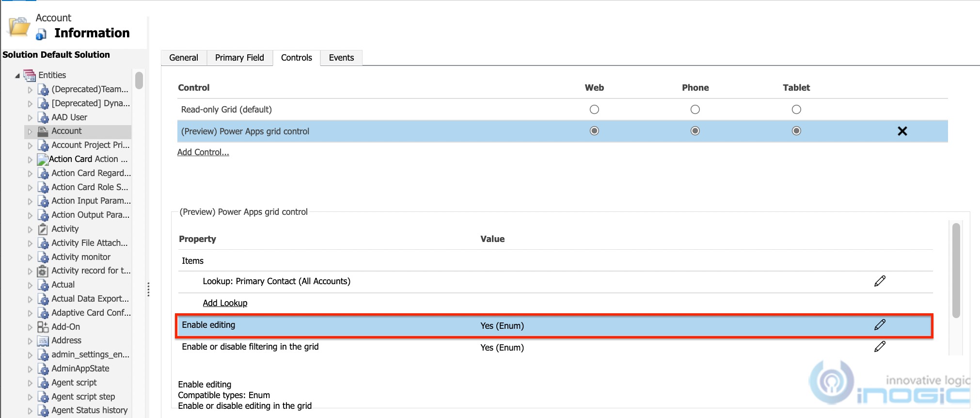Edit the Lookup Primary Contact pencil icon
The width and height of the screenshot is (980, 418).
(x=880, y=281)
